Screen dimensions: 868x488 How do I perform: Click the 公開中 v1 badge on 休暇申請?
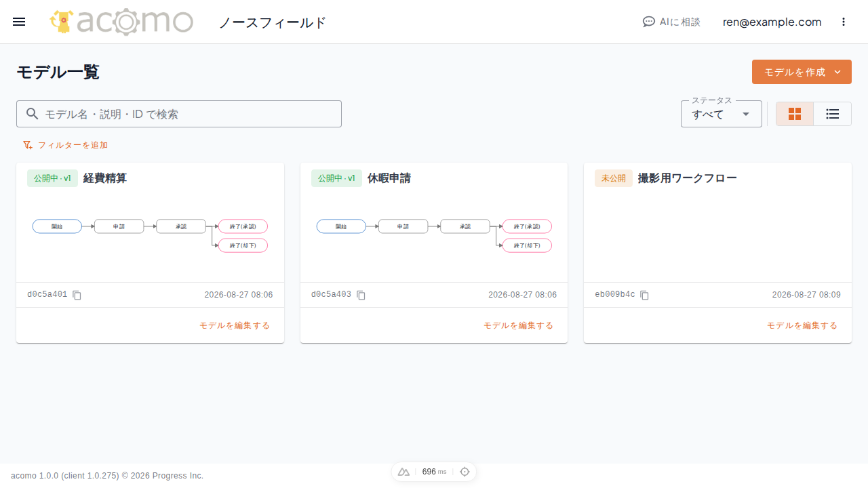(x=337, y=178)
